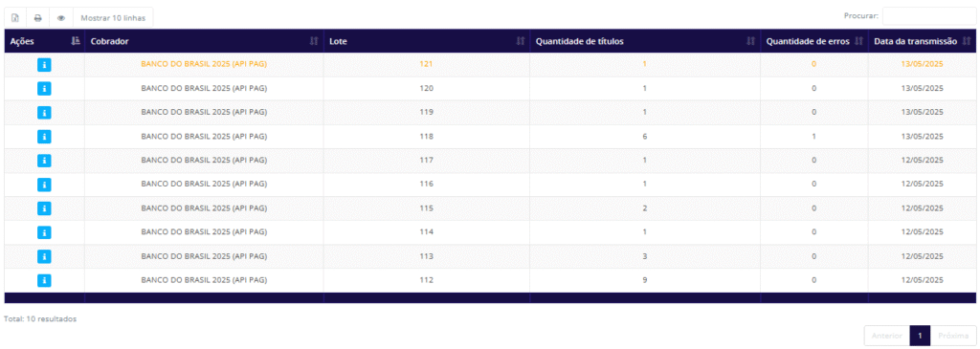The width and height of the screenshot is (980, 349).
Task: Open info button for lote 112
Action: click(x=44, y=280)
